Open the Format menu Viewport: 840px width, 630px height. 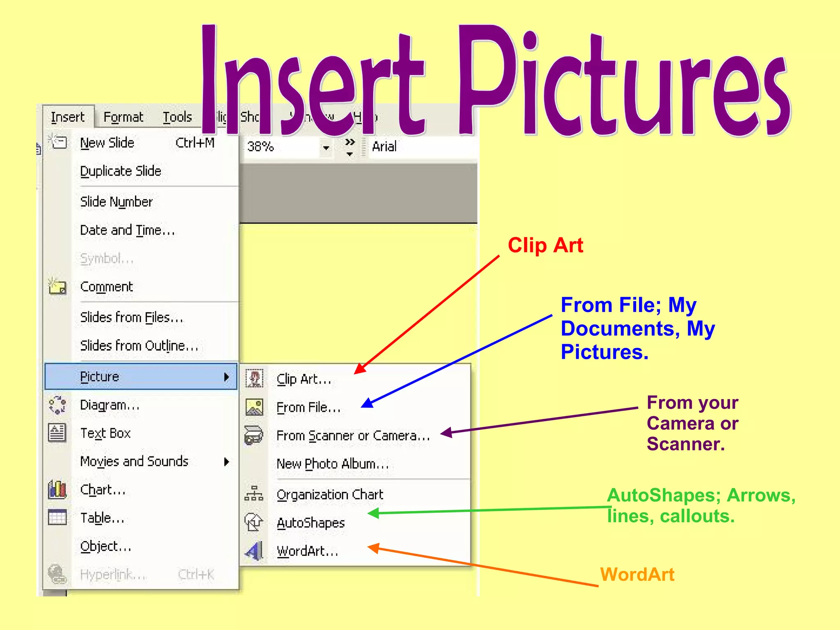click(123, 117)
